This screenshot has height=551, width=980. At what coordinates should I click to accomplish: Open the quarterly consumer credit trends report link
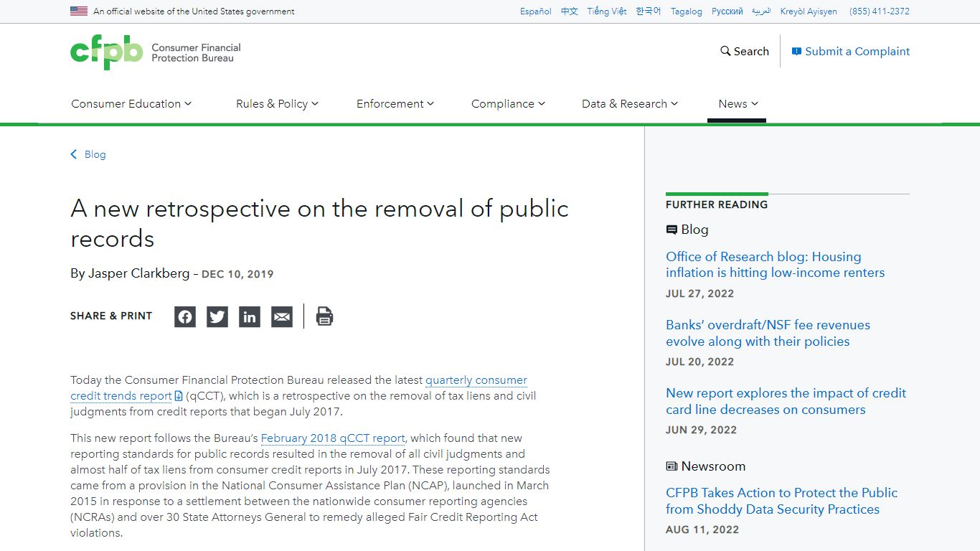(298, 388)
